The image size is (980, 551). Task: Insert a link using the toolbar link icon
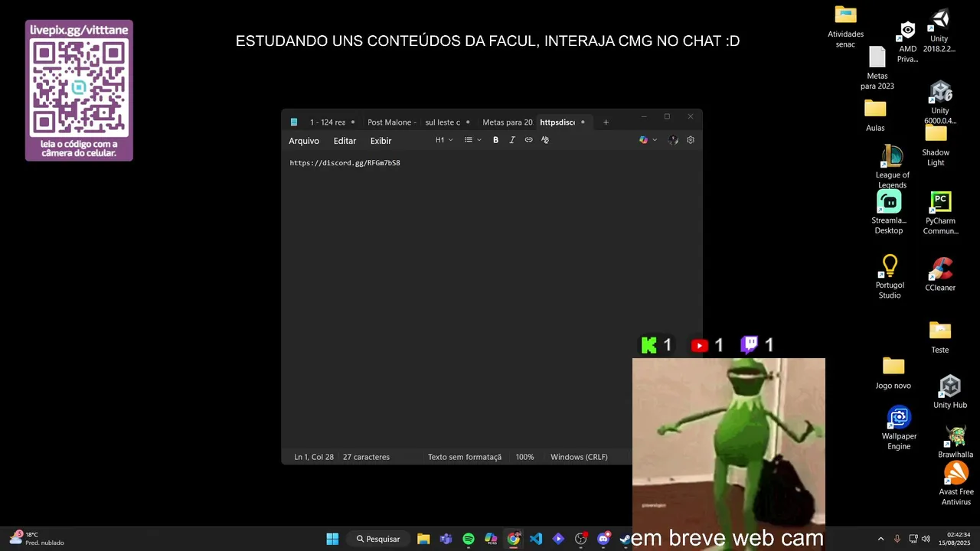[528, 140]
